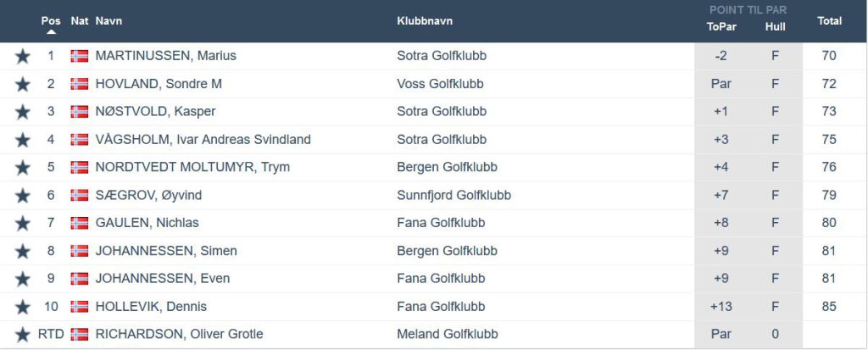
Task: Toggle star for JOHANNESSEN, Even
Action: point(23,279)
